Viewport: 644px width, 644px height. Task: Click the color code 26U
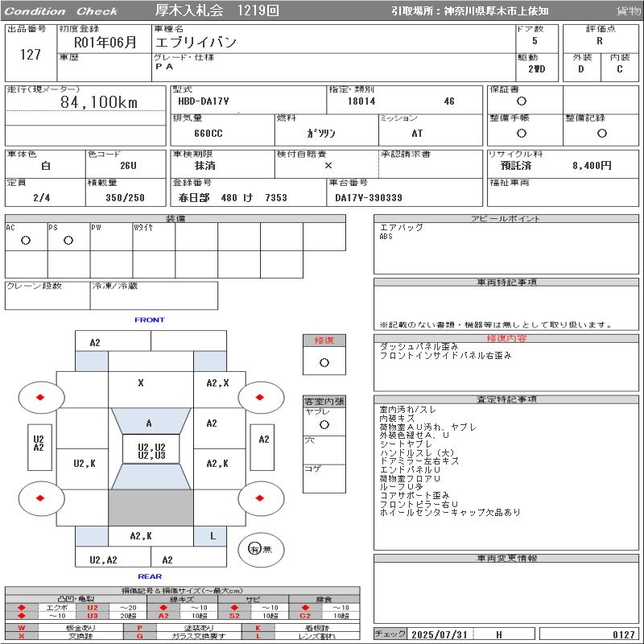[x=128, y=166]
